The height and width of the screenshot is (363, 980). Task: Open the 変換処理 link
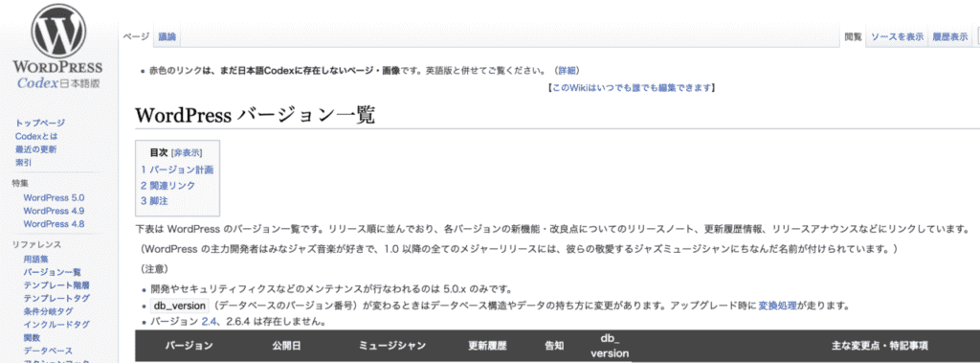point(779,306)
